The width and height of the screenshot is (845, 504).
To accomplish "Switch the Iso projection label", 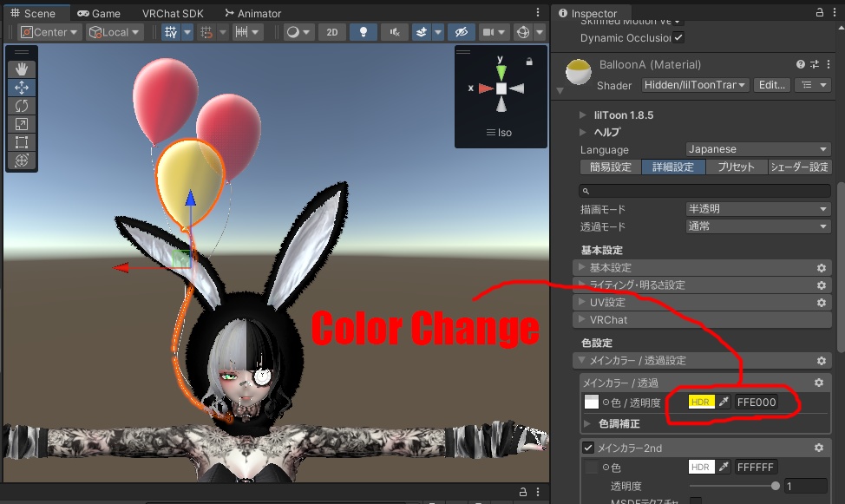I will [x=499, y=133].
